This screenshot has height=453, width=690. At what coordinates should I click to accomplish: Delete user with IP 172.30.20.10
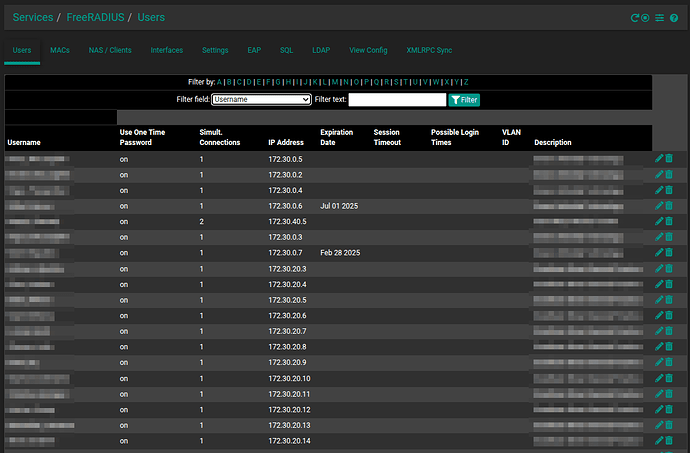click(x=669, y=378)
